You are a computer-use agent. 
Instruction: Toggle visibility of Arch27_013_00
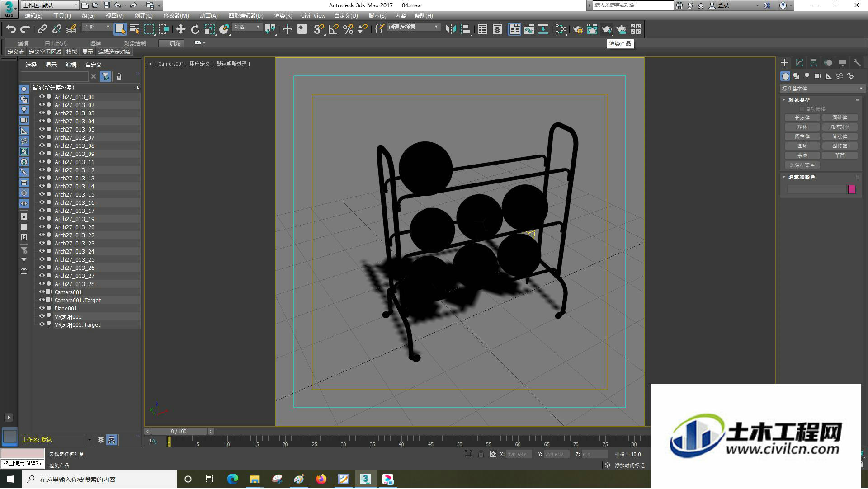coord(42,97)
